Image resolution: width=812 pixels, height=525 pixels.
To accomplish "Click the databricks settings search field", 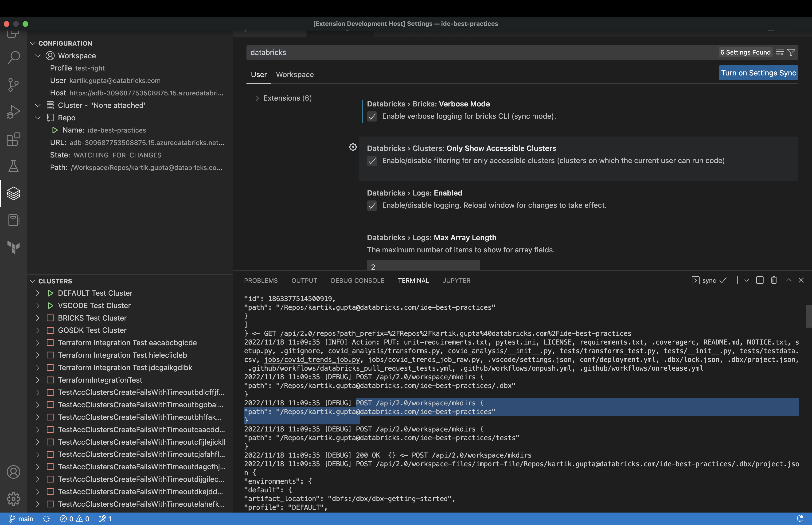I will [x=477, y=52].
